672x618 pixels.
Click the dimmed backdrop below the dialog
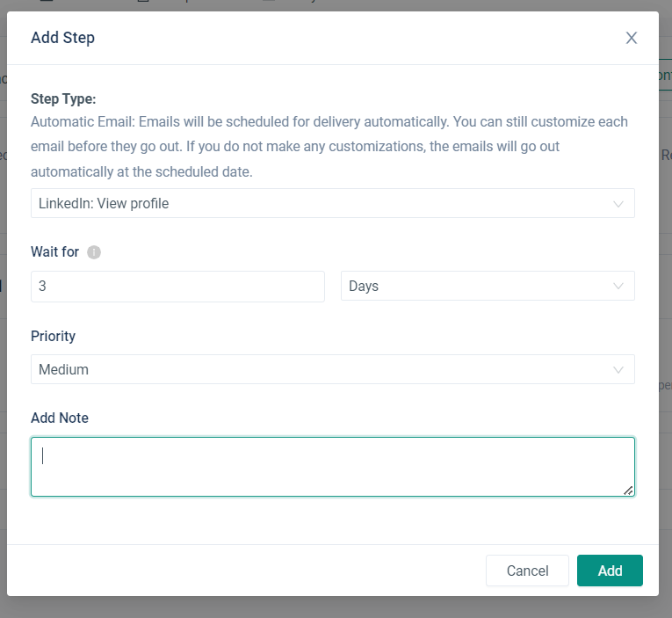coord(334,608)
